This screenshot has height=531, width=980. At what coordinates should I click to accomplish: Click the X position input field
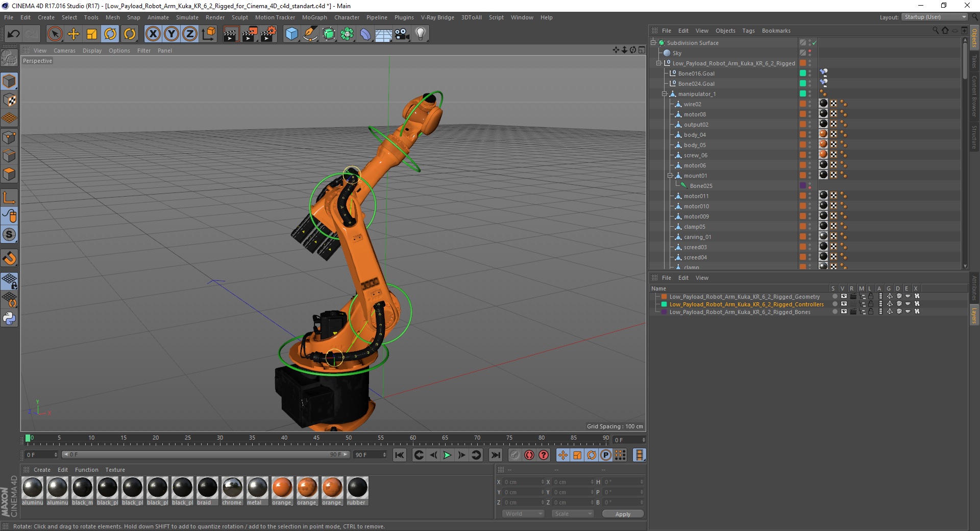[x=523, y=482]
